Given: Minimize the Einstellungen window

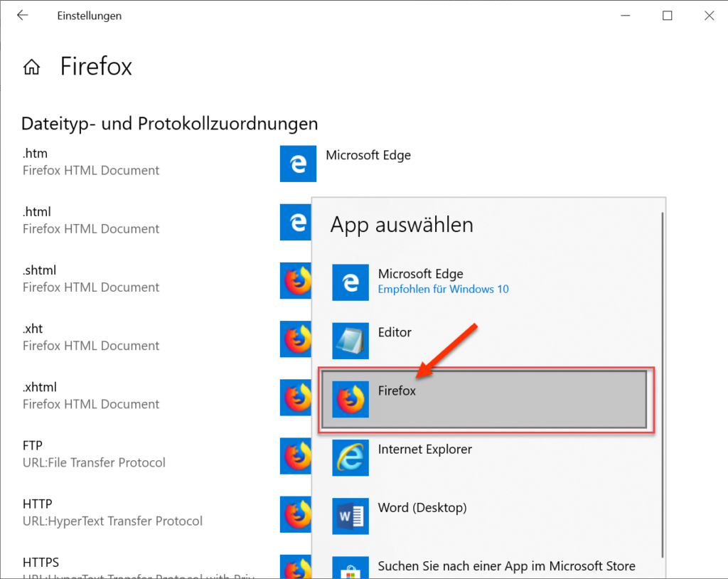Looking at the screenshot, I should click(626, 16).
